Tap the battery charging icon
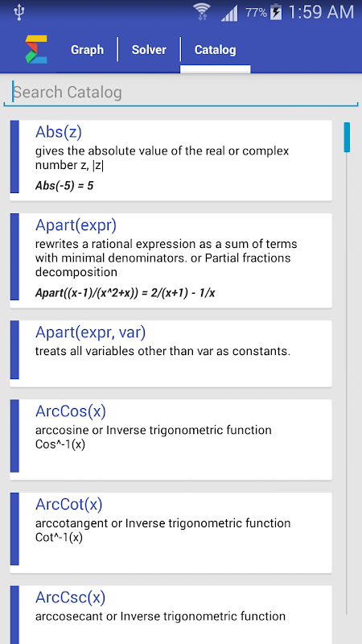362x644 pixels. pyautogui.click(x=276, y=12)
